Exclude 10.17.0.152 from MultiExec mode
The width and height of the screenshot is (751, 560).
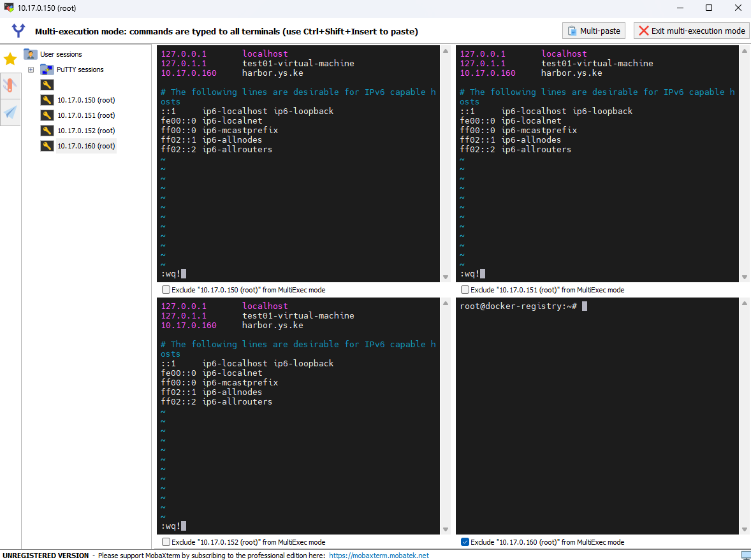pos(166,542)
